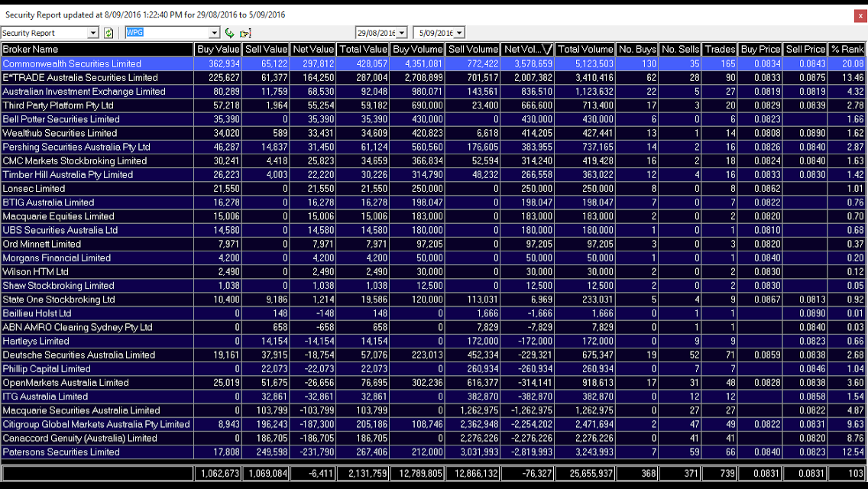Select Timber Hill Australia Pty Limited row
The image size is (868, 489).
433,174
